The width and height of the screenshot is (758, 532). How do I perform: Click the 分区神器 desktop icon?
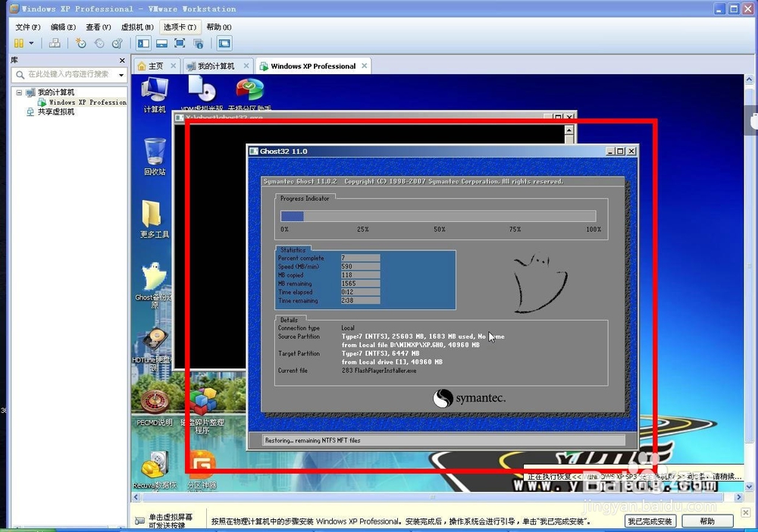point(202,470)
